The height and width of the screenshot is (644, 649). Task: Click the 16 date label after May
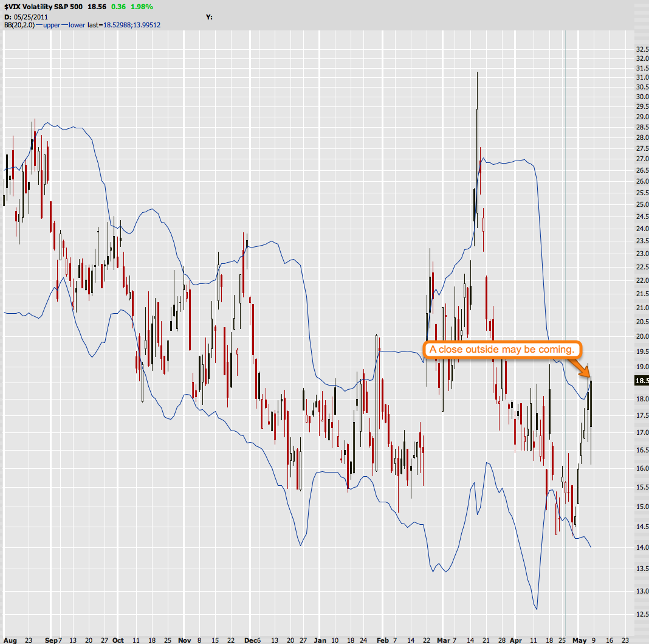point(610,640)
